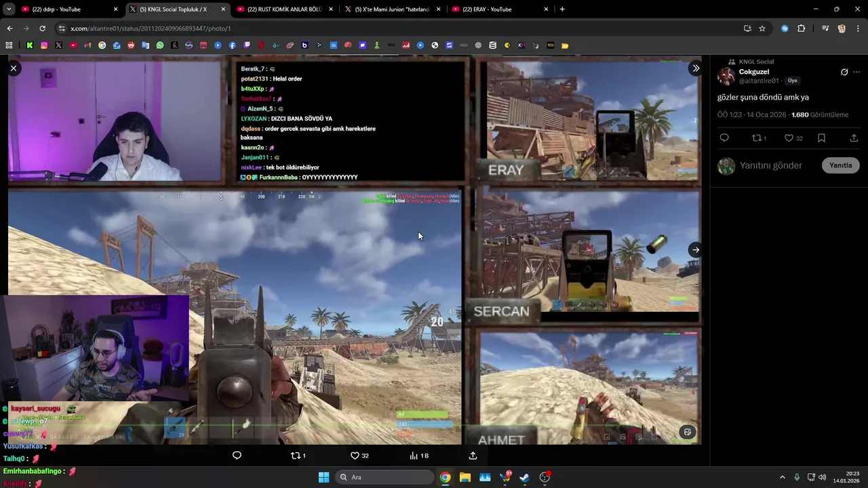The height and width of the screenshot is (488, 868).
Task: Open view analytics icon showing 1 B
Action: 418,455
